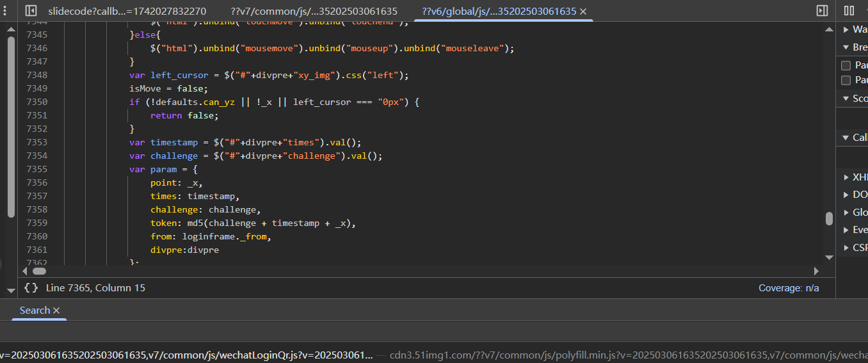Click line number 7352 in gutter
The image size is (868, 363).
36,129
